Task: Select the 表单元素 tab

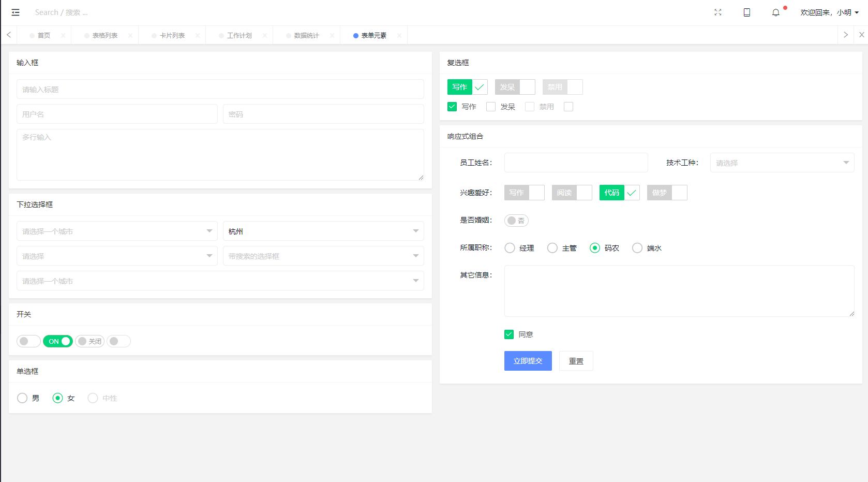Action: click(374, 35)
